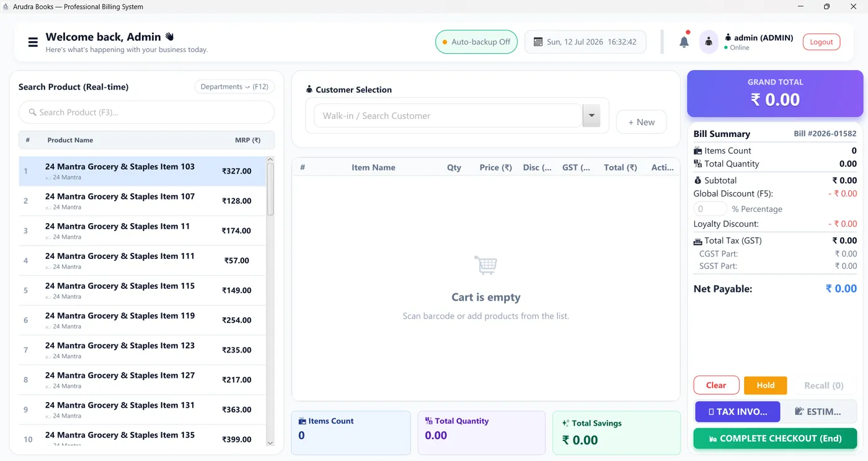The height and width of the screenshot is (461, 868).
Task: Open the hamburger menu icon
Action: [x=33, y=43]
